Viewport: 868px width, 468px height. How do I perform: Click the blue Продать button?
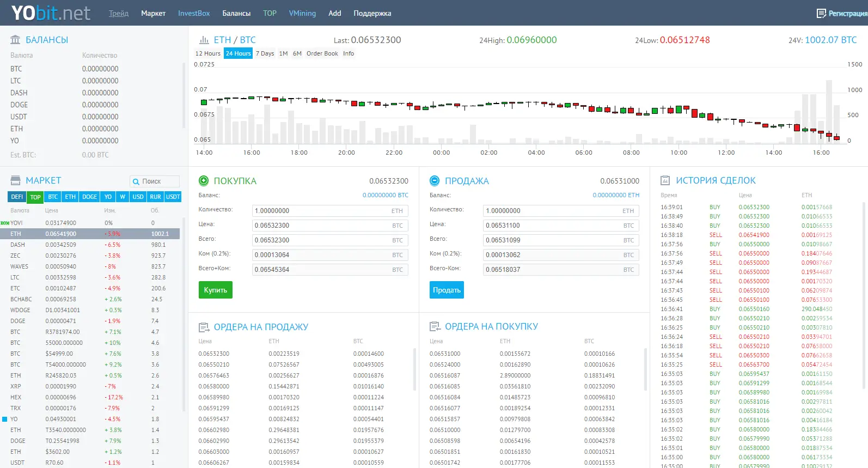pyautogui.click(x=447, y=290)
